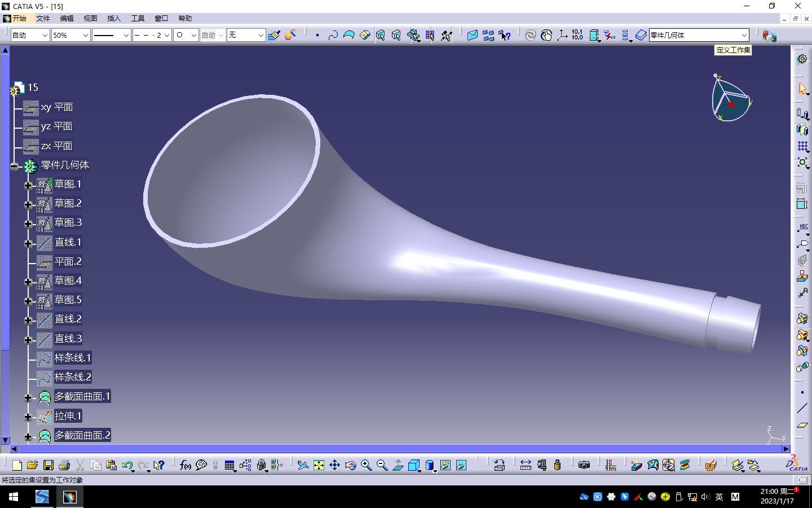Click the Copy icon
Viewport: 812px width, 508px height.
coord(96,465)
